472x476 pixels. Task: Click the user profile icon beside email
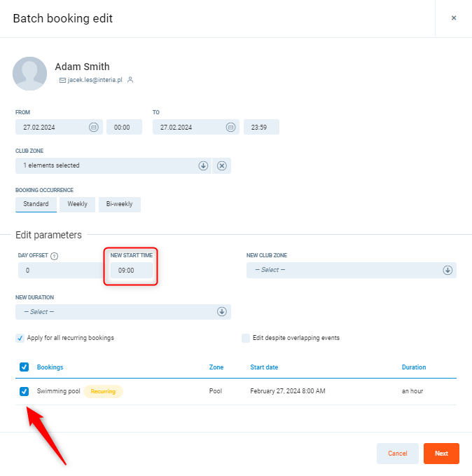[x=130, y=80]
